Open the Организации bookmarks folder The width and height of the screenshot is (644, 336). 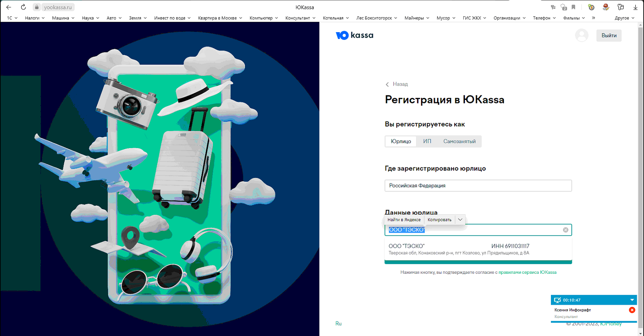[509, 18]
